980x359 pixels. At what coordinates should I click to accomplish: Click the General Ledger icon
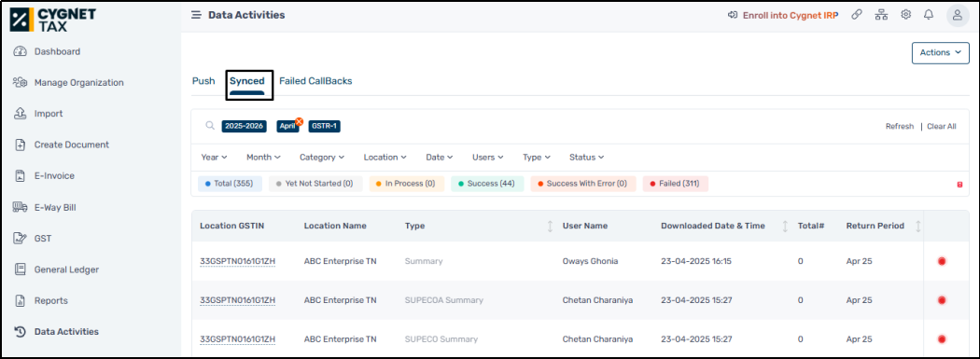click(20, 269)
